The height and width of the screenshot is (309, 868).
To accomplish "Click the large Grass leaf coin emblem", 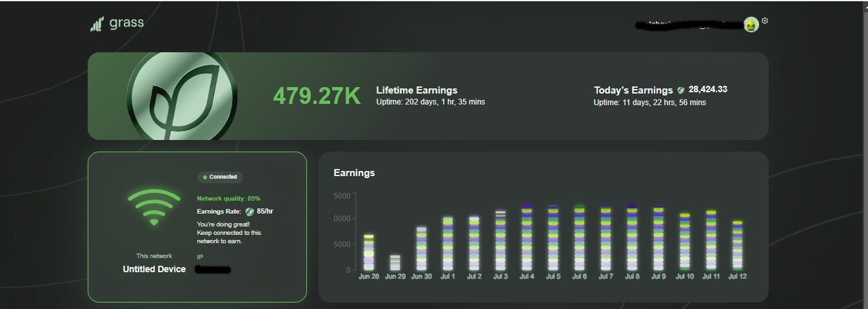I will click(x=182, y=95).
